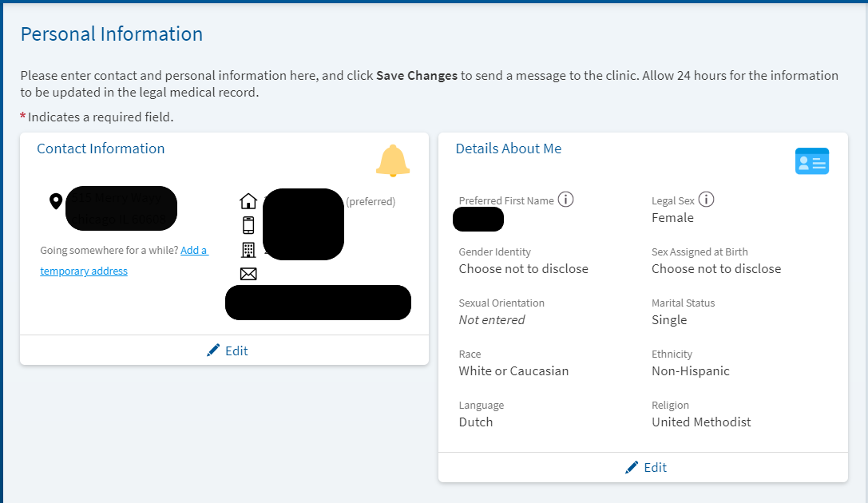The width and height of the screenshot is (868, 503).
Task: Click the Details About Me card title
Action: (508, 149)
